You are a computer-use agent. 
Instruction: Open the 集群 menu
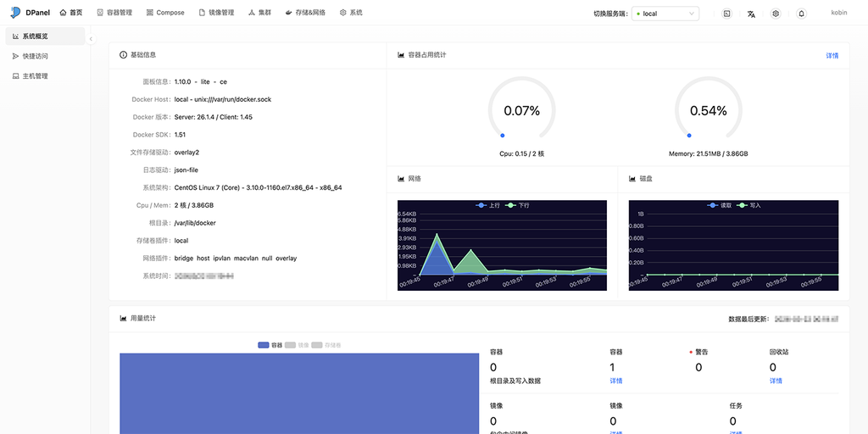coord(259,12)
